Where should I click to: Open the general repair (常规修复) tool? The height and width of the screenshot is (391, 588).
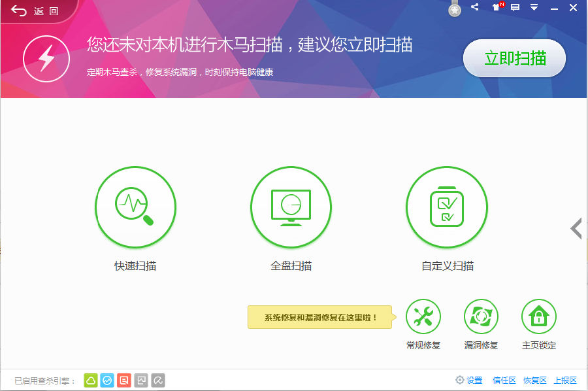423,316
